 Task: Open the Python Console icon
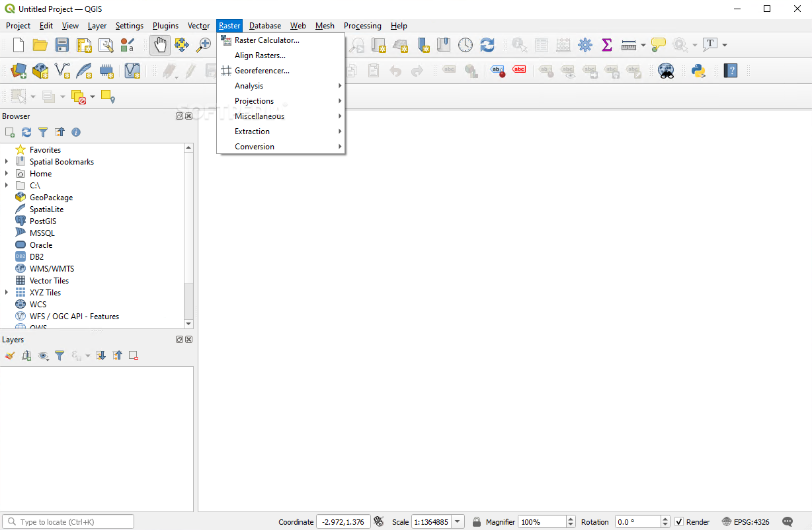click(698, 71)
